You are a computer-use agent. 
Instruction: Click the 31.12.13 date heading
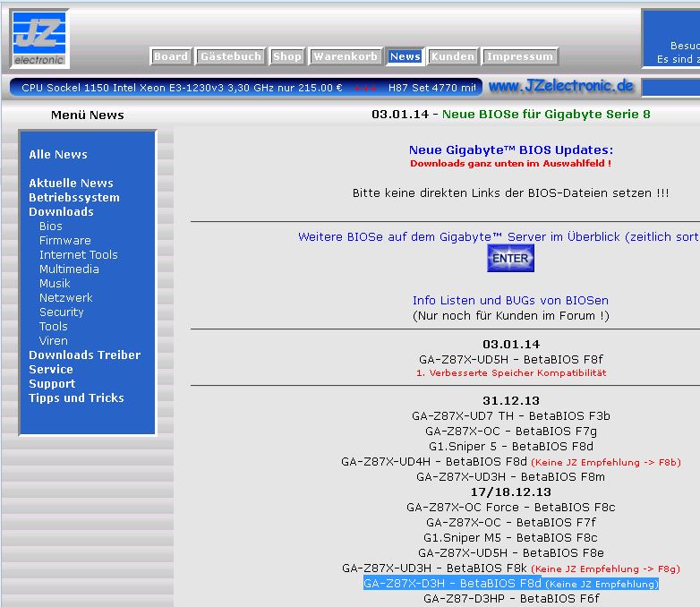pos(511,401)
